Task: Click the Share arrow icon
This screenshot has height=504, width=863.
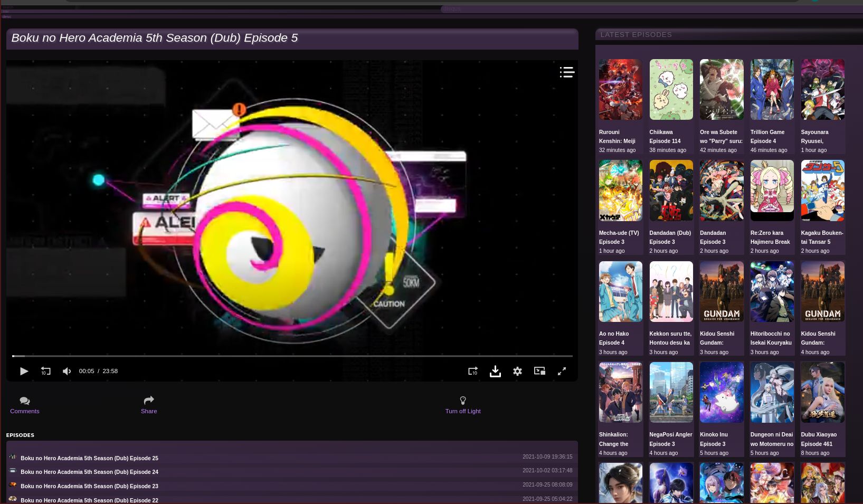Action: 149,400
